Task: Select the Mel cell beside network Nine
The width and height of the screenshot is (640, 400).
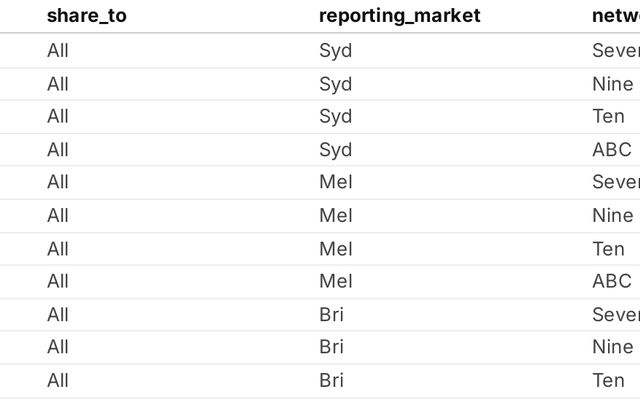Action: [335, 215]
